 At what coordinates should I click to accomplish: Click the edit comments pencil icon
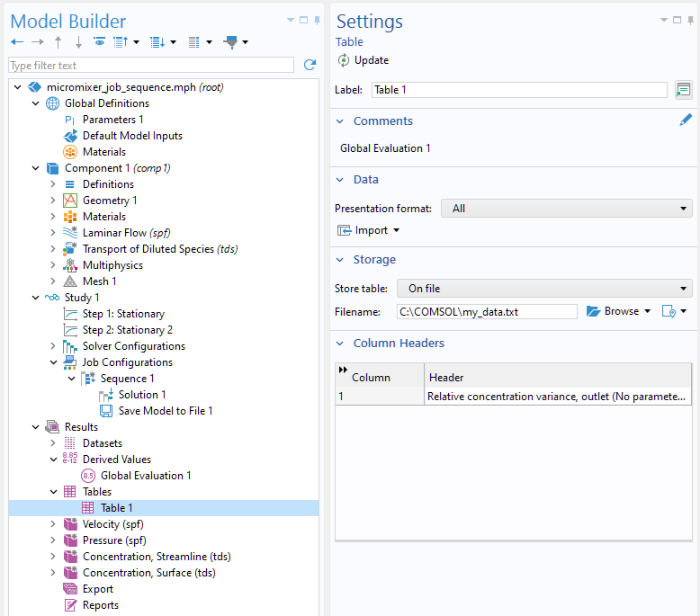(x=686, y=121)
